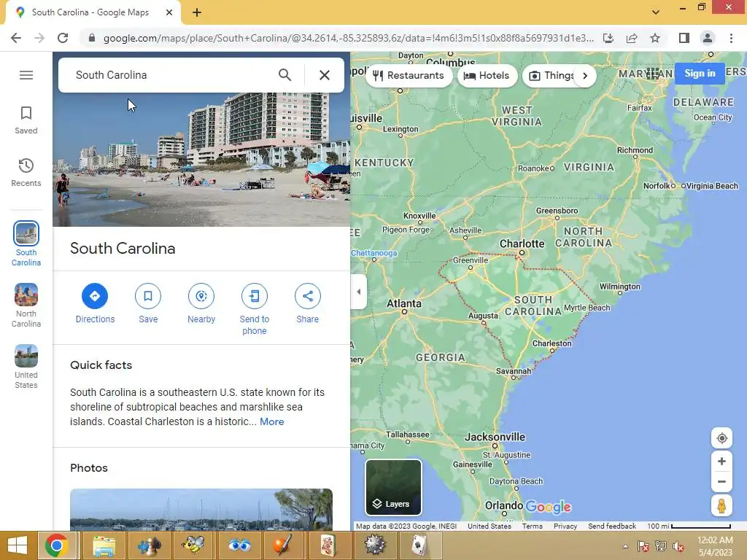Image resolution: width=747 pixels, height=560 pixels.
Task: Open File Explorer from taskbar
Action: [104, 545]
